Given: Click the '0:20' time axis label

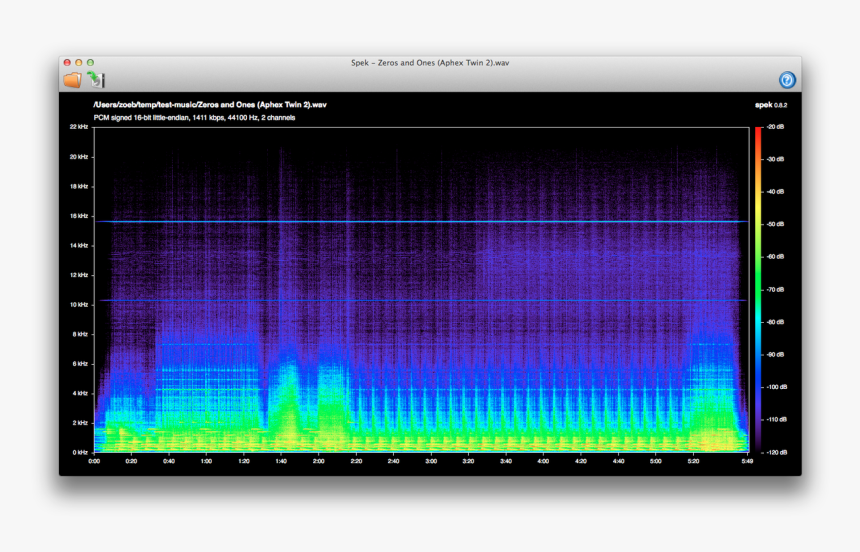Looking at the screenshot, I should [x=131, y=461].
